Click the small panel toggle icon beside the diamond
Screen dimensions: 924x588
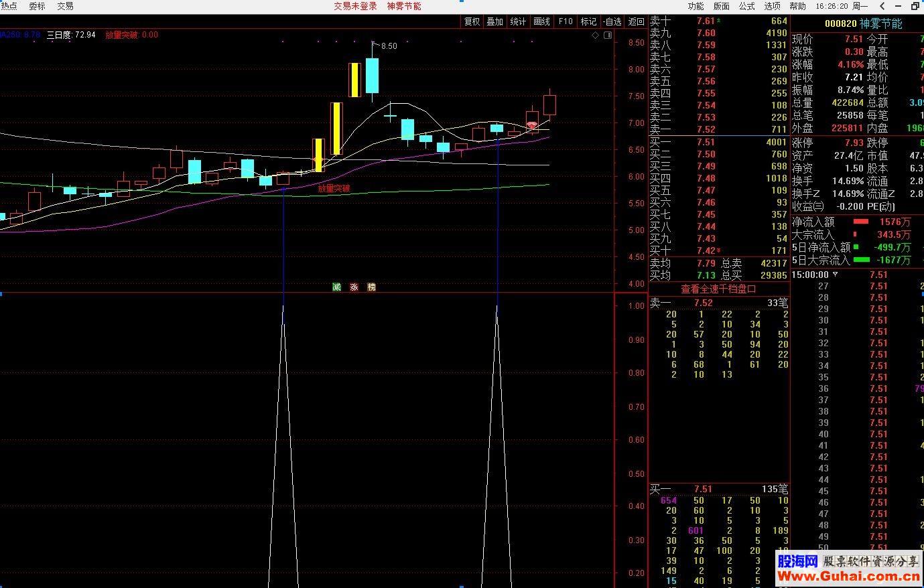pyautogui.click(x=608, y=35)
